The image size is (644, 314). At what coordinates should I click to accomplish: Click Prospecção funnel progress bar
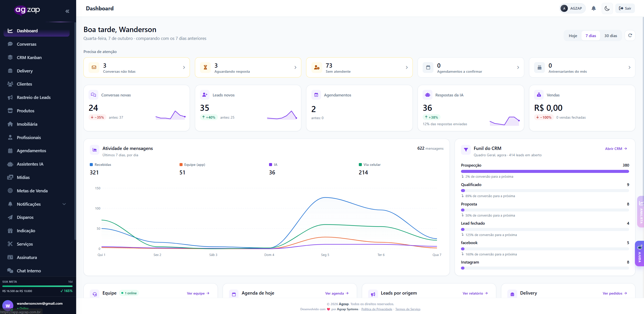click(x=545, y=171)
